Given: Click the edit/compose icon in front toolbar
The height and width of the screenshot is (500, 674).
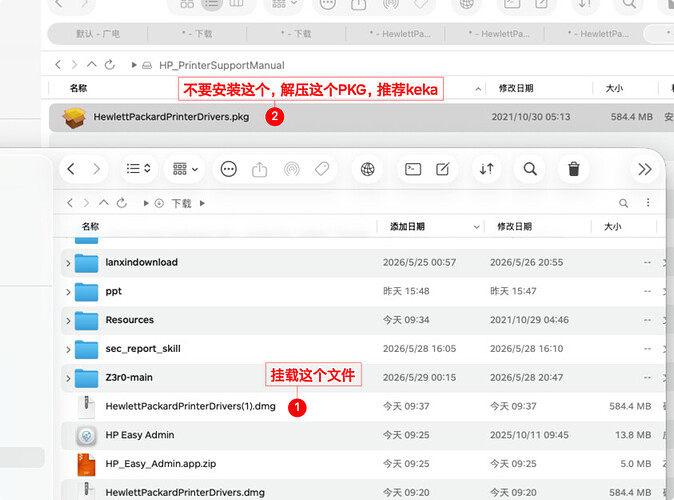Looking at the screenshot, I should click(x=443, y=169).
